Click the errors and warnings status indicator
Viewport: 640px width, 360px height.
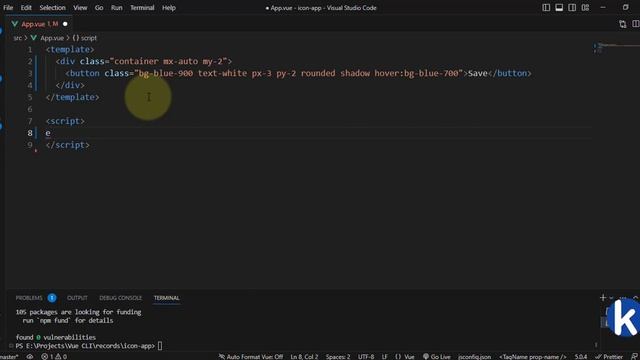[54, 357]
